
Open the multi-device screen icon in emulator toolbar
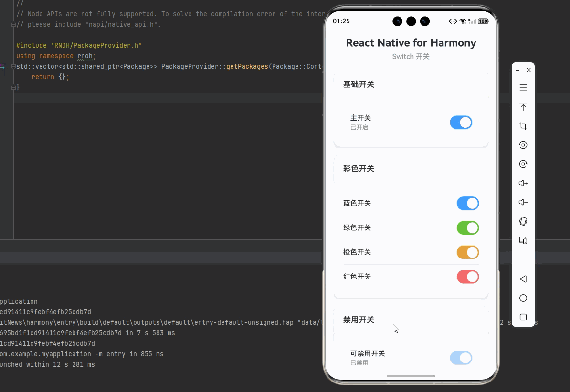[x=523, y=240]
